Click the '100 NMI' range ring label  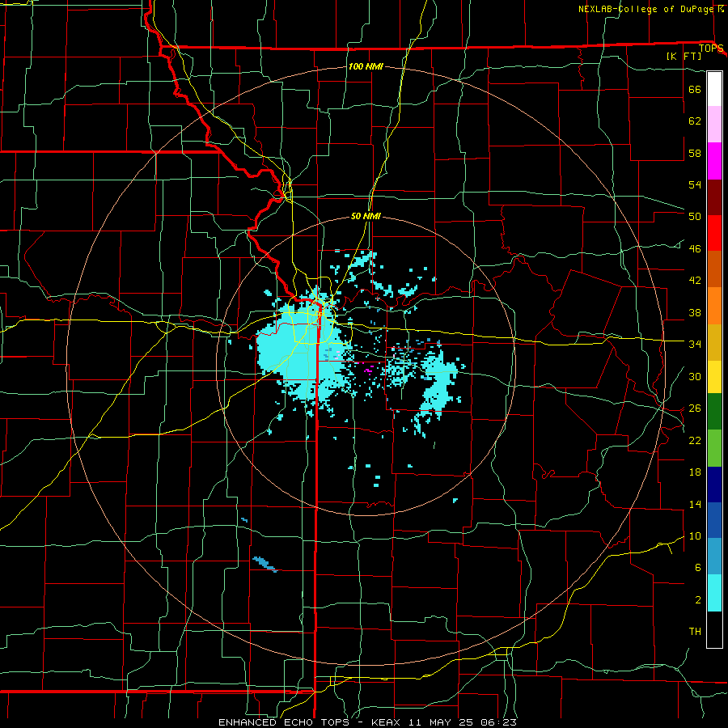(366, 67)
